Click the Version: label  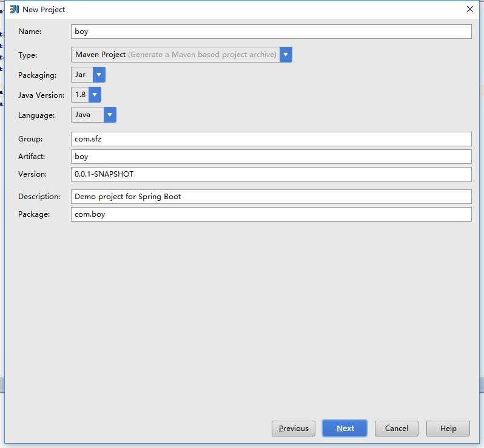point(32,174)
